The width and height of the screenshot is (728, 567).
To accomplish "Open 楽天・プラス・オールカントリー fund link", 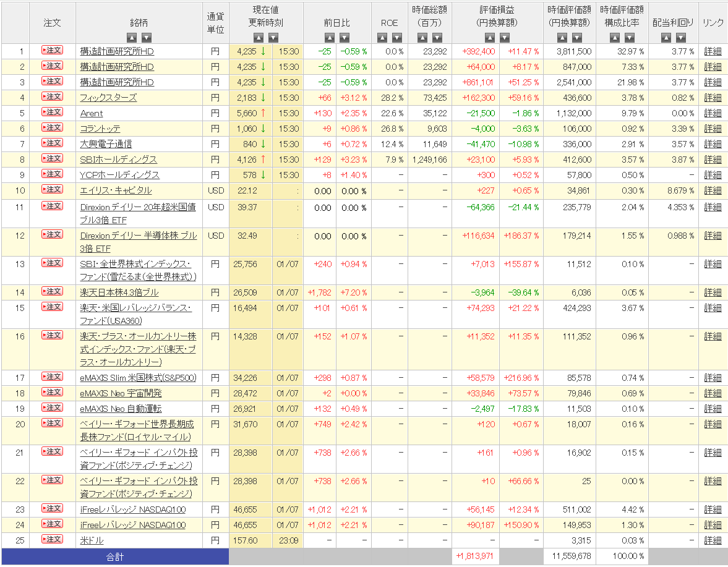I will pyautogui.click(x=139, y=349).
